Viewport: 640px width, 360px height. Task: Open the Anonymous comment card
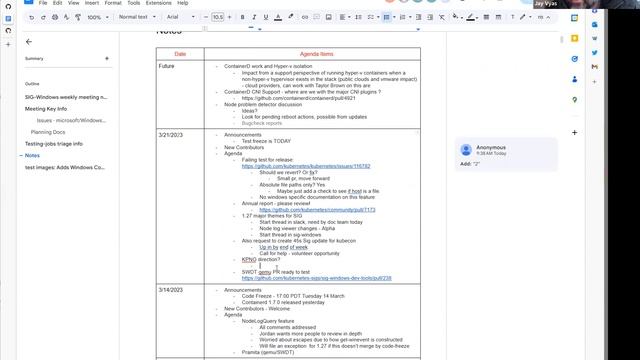click(506, 155)
